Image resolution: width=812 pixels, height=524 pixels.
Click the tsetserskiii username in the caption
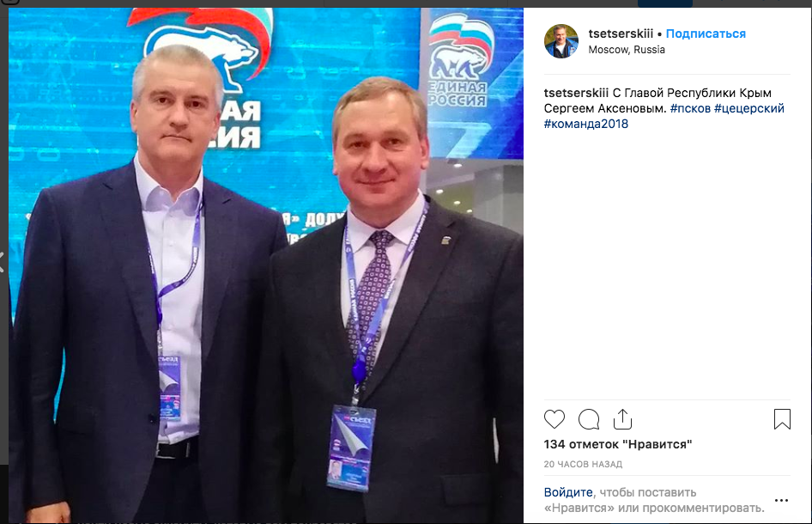tap(576, 93)
